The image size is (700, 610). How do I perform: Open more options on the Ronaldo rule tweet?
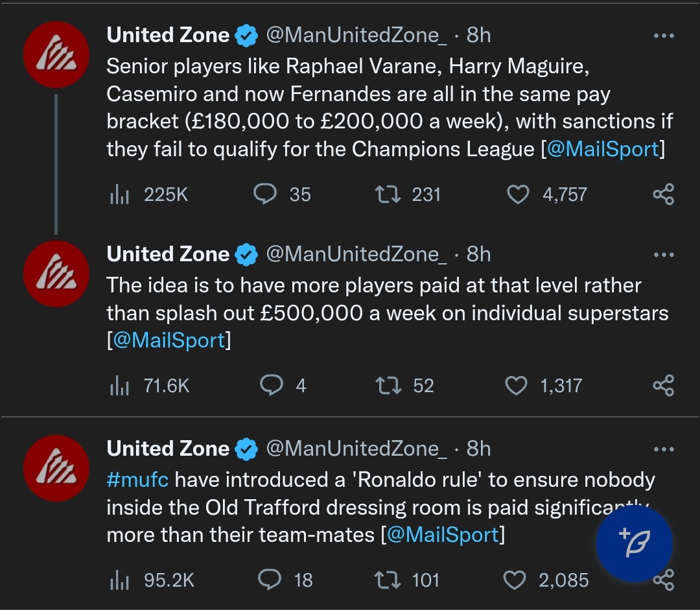point(664,449)
